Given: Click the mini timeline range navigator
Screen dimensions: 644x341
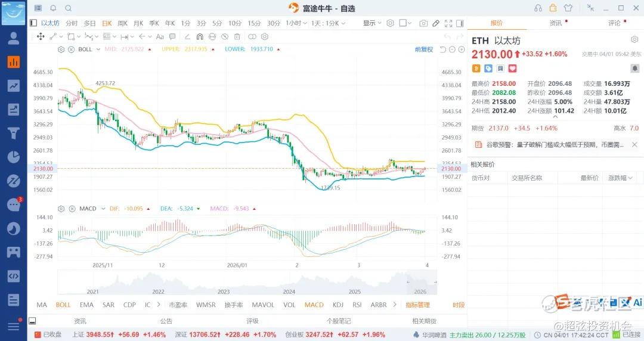Looking at the screenshot, I should (247, 282).
